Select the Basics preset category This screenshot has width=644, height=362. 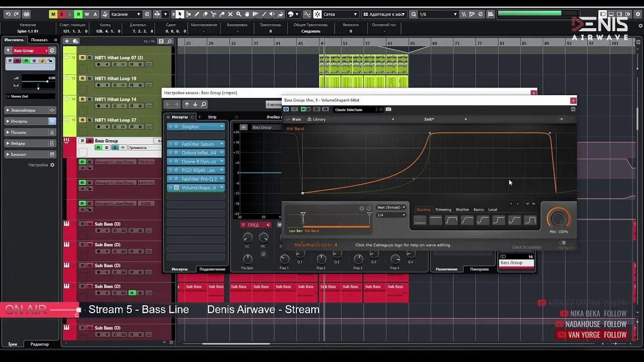pos(478,210)
